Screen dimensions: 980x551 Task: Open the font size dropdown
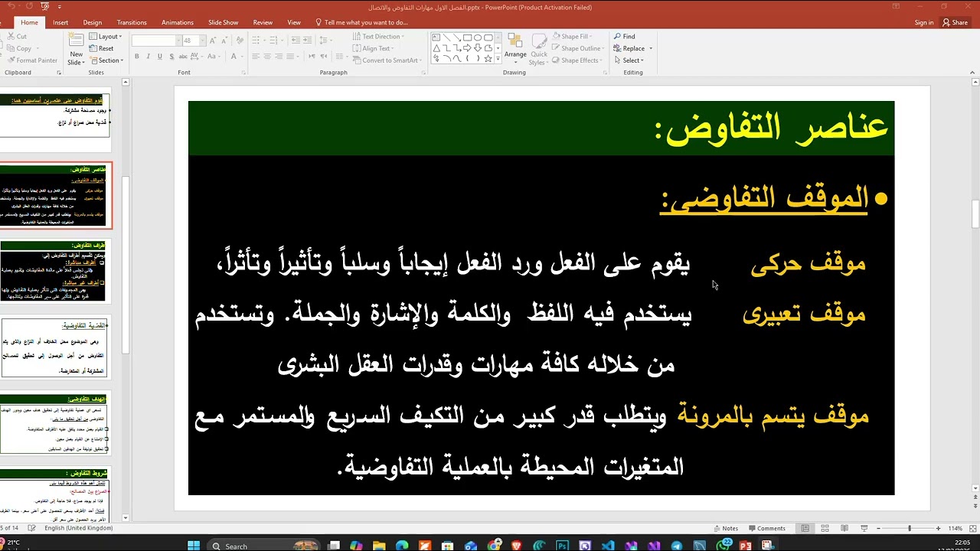click(x=201, y=41)
